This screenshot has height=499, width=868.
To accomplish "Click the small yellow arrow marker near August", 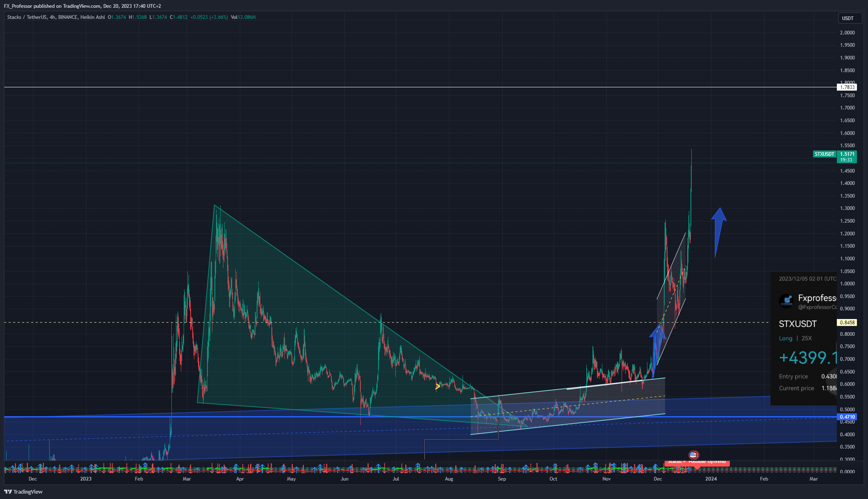I will (x=438, y=386).
